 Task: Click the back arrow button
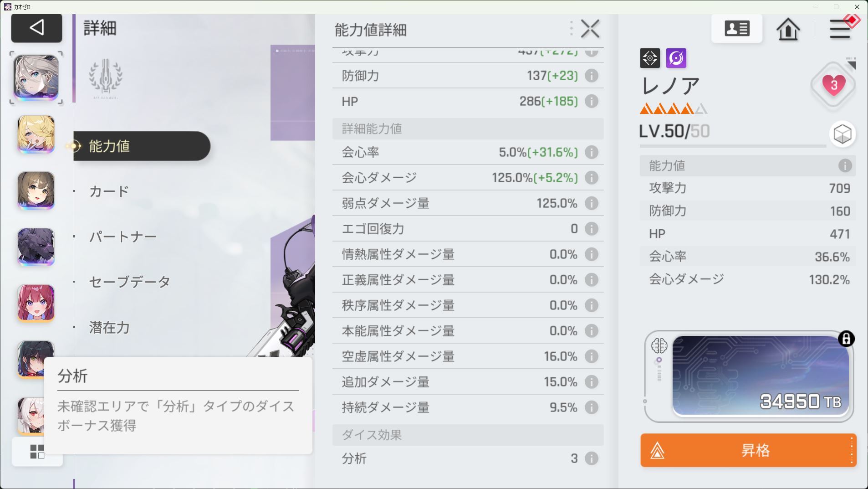click(36, 28)
